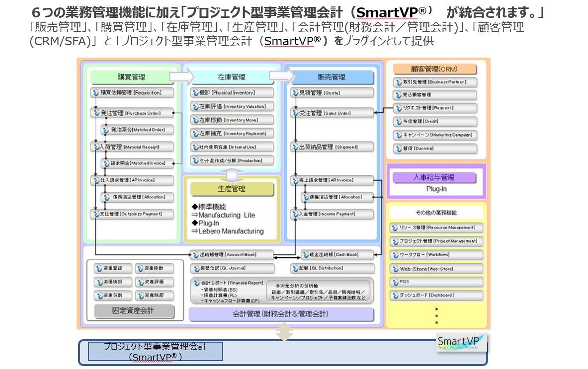
Task: Open the Web-Store item
Action: pos(436,269)
